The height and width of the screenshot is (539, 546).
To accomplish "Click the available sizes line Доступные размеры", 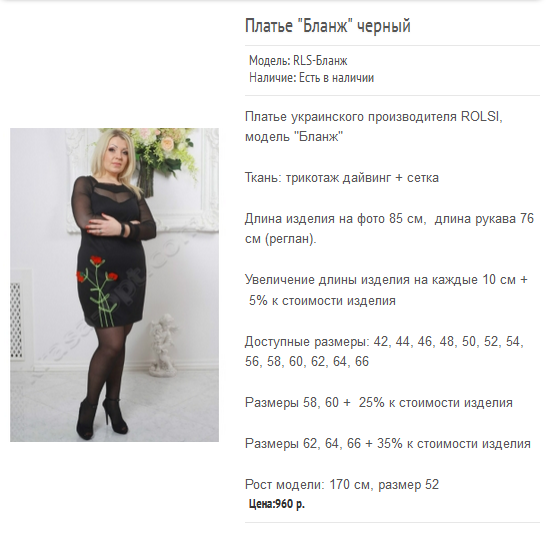I will [x=384, y=351].
